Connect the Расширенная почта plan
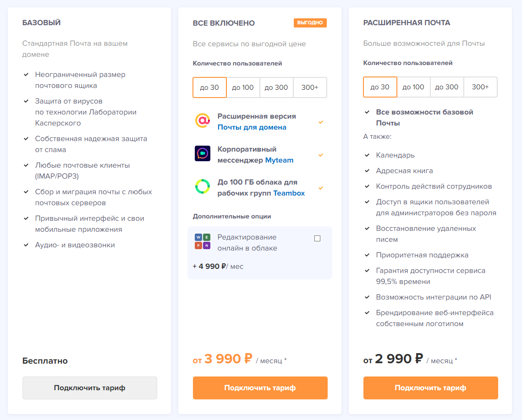Image resolution: width=522 pixels, height=420 pixels. (x=431, y=388)
